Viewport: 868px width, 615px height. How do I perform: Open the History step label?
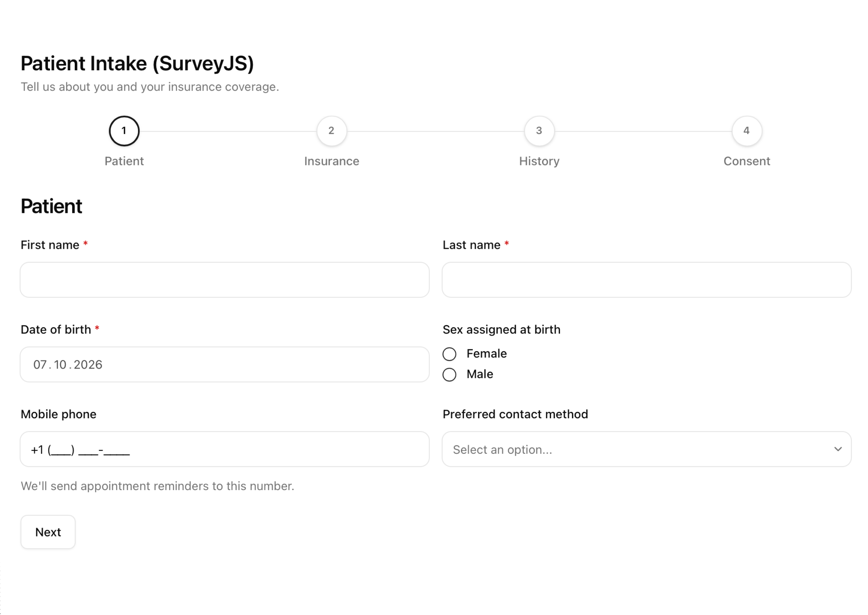[539, 161]
